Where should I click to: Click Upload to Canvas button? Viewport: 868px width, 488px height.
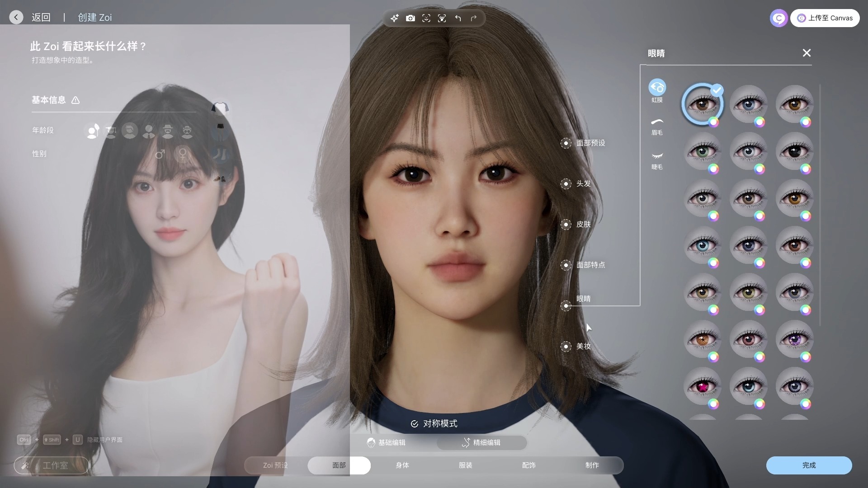(x=825, y=18)
